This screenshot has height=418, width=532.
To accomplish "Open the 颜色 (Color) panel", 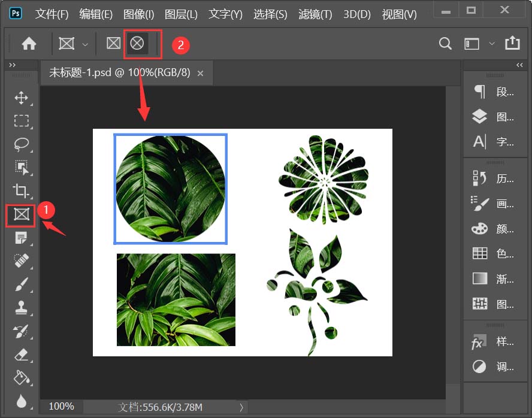I will point(479,228).
